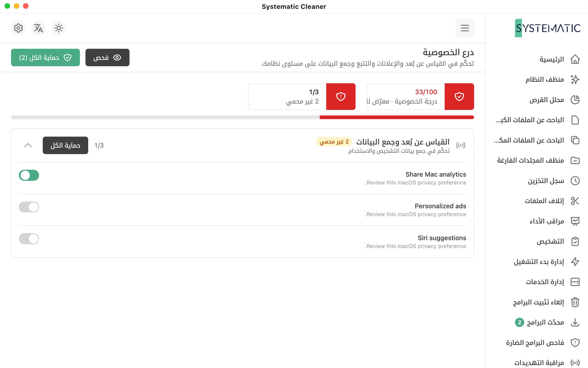
Task: Click the dark حماية الكل section button
Action: point(65,145)
